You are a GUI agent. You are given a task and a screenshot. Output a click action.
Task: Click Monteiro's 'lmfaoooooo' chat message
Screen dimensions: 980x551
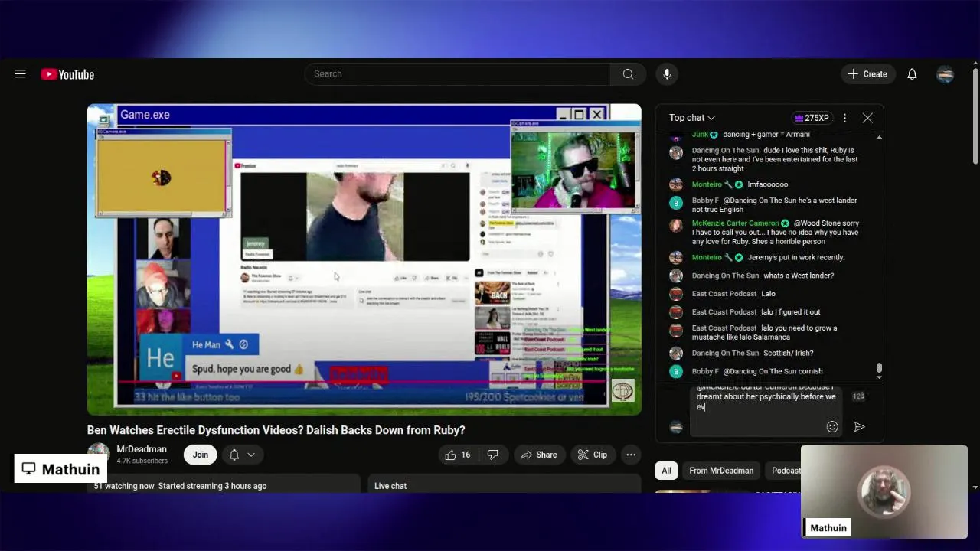pyautogui.click(x=767, y=184)
